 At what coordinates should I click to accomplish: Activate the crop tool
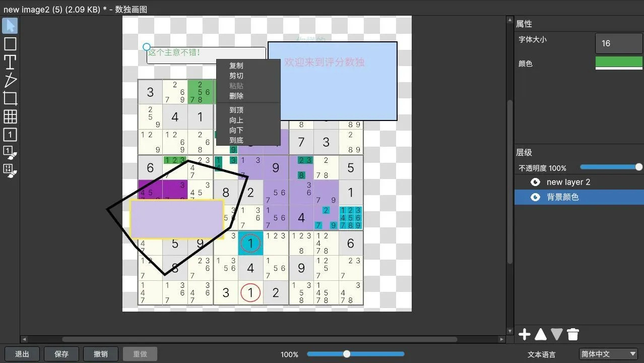pos(10,98)
